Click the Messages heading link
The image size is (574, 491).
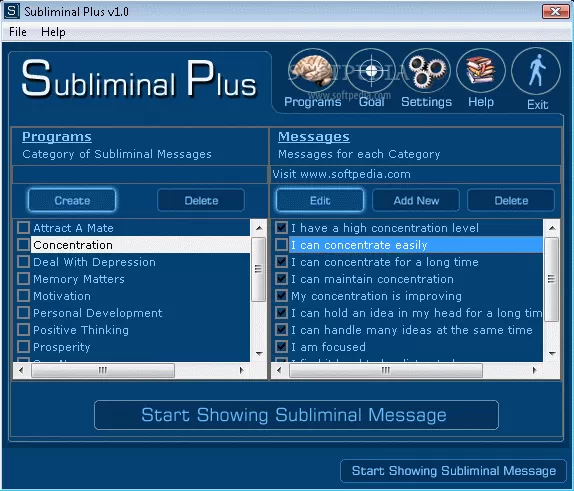tap(313, 137)
